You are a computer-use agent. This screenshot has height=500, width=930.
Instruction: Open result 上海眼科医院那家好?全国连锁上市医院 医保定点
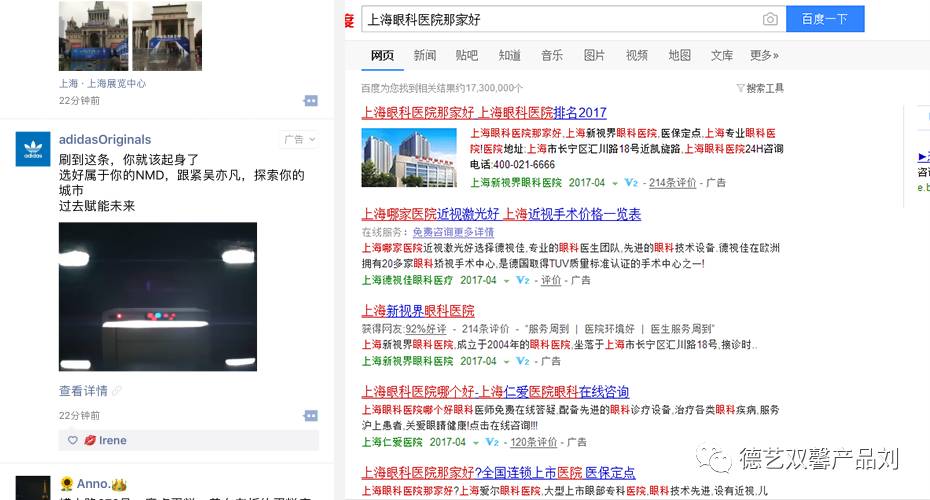498,473
